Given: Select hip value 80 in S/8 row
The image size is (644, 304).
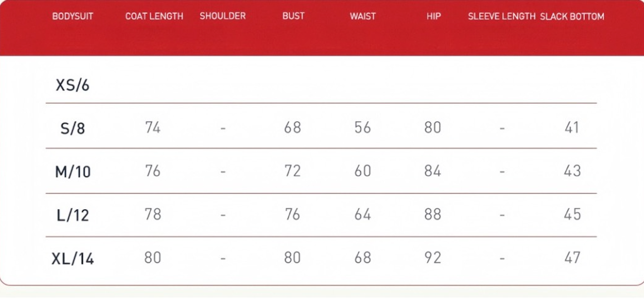Looking at the screenshot, I should tap(433, 128).
